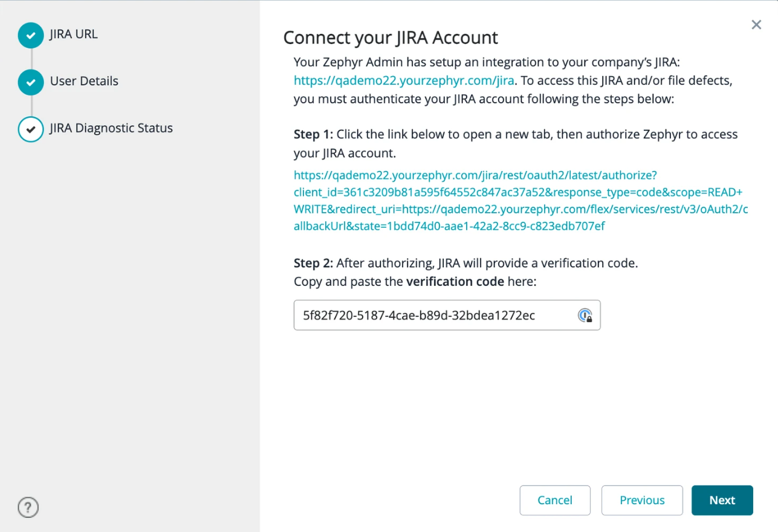Click the topmost stepper checkmark in the sidebar

pos(31,34)
